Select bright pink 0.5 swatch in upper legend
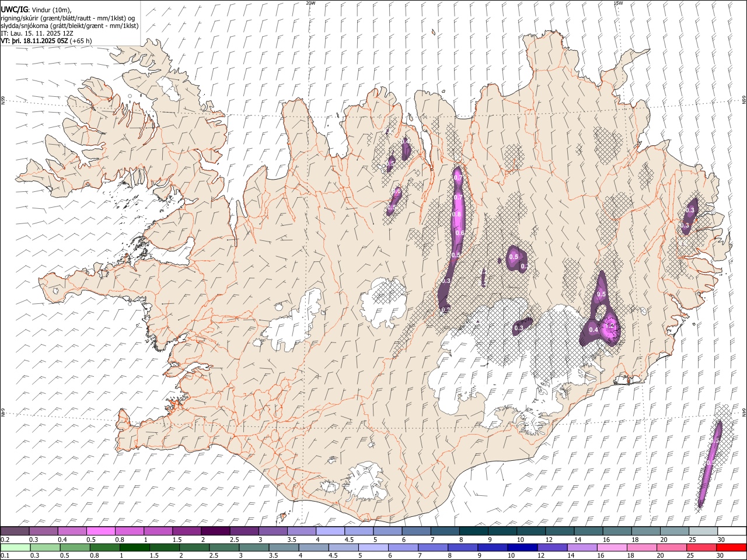The width and height of the screenshot is (747, 560). pos(101,531)
